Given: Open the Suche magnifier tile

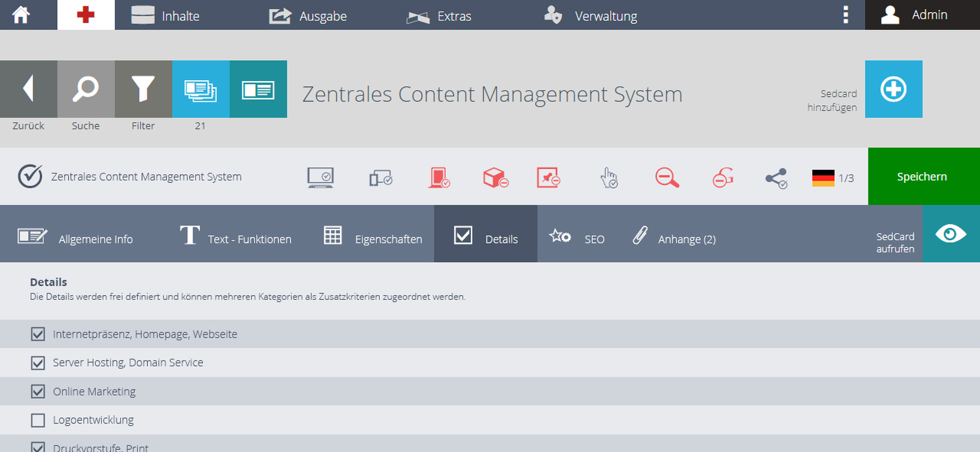Looking at the screenshot, I should (86, 89).
